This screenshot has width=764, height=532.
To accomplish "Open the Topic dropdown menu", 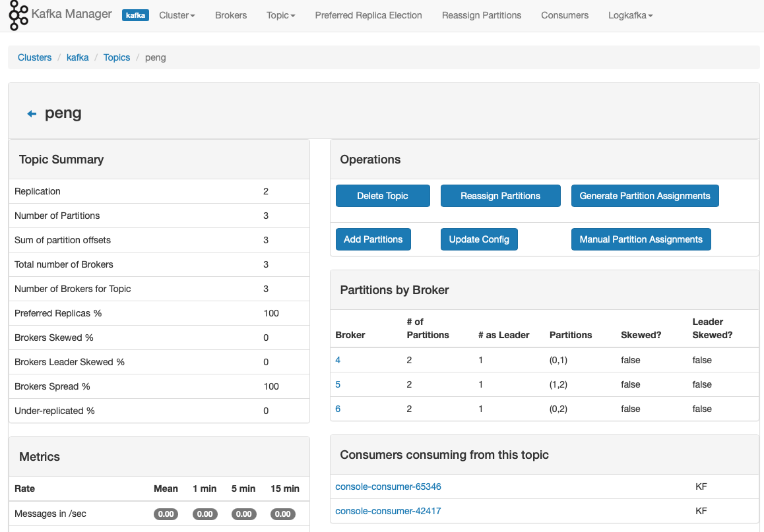I will pos(280,15).
